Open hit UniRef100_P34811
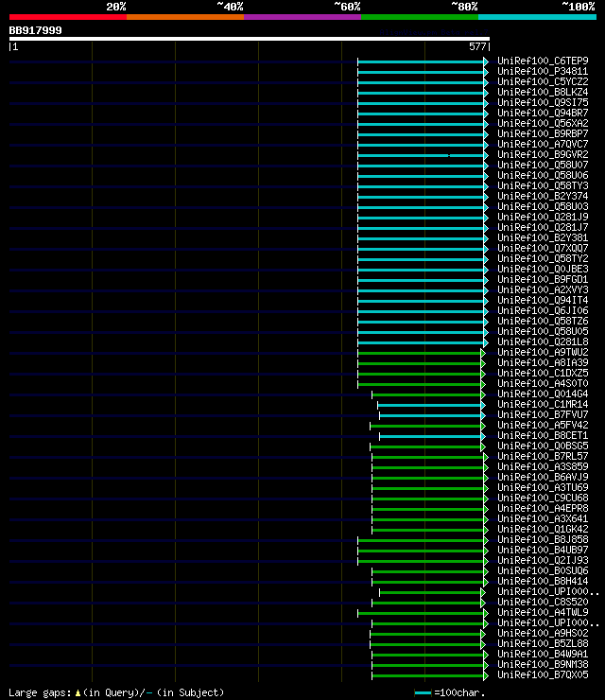 point(543,72)
